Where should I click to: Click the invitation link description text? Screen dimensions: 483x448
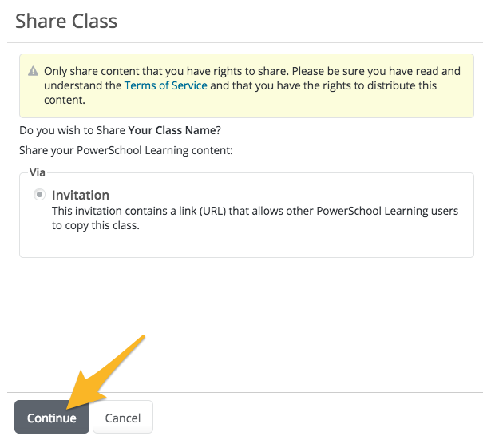click(x=255, y=218)
